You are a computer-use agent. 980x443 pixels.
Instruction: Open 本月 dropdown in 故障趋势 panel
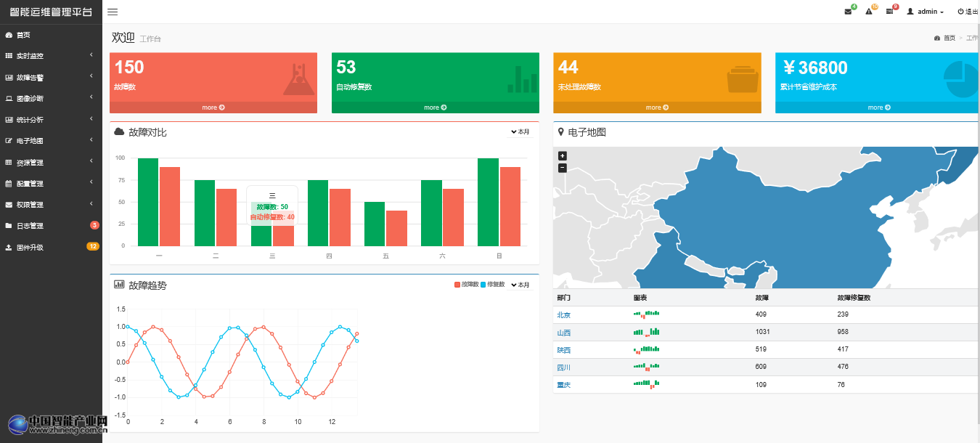point(520,285)
